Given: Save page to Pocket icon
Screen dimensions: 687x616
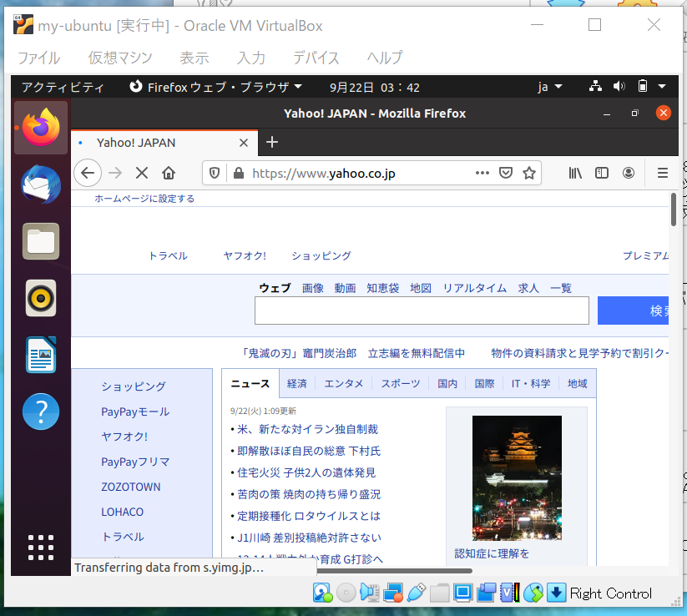Looking at the screenshot, I should (x=506, y=173).
